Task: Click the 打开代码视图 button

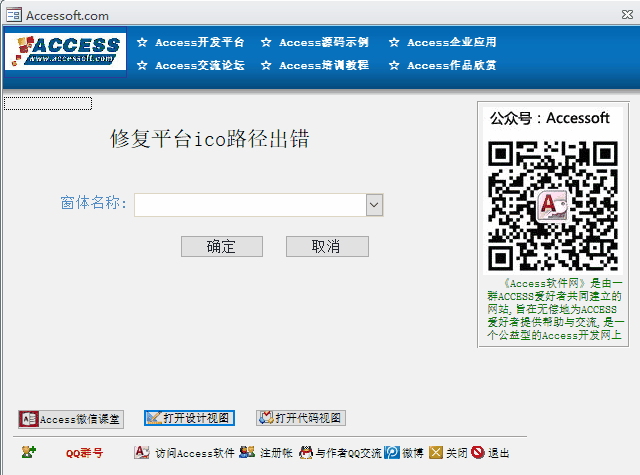Action: coord(301,418)
